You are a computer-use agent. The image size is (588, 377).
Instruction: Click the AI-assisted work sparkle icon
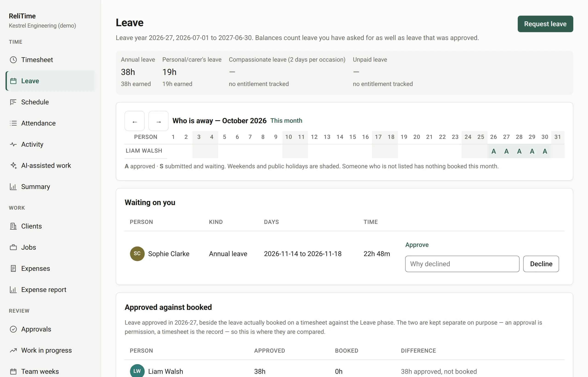[13, 166]
